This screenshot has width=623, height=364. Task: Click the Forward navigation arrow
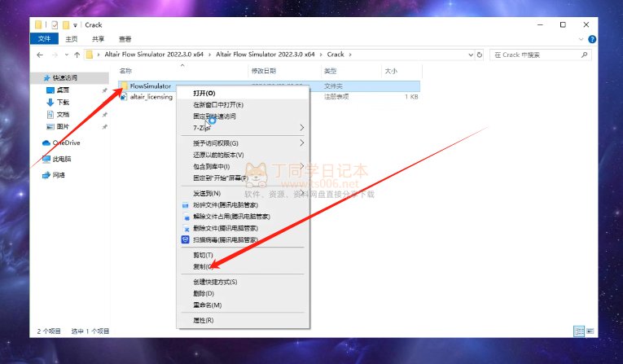point(55,55)
